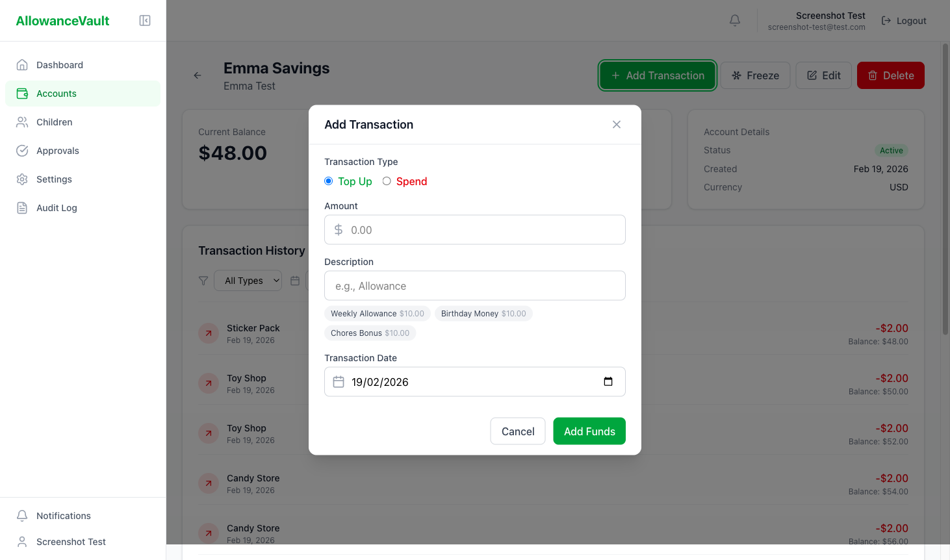Cancel the Add Transaction dialog
950x560 pixels.
click(517, 431)
